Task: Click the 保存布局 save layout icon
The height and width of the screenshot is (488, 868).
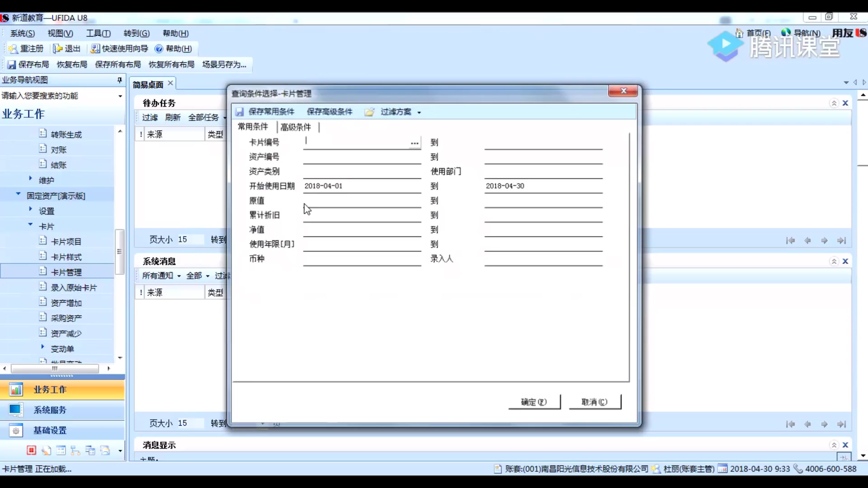Action: [x=12, y=65]
